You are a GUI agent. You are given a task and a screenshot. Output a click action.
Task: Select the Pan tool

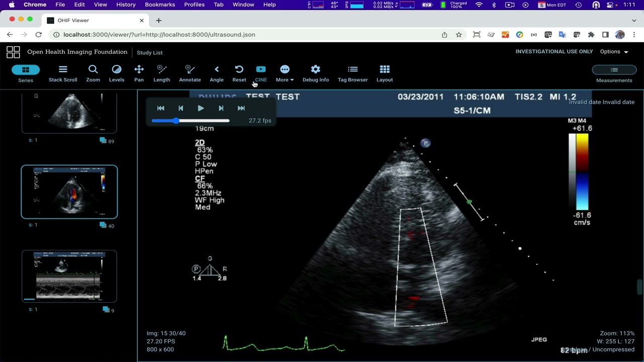click(x=139, y=73)
